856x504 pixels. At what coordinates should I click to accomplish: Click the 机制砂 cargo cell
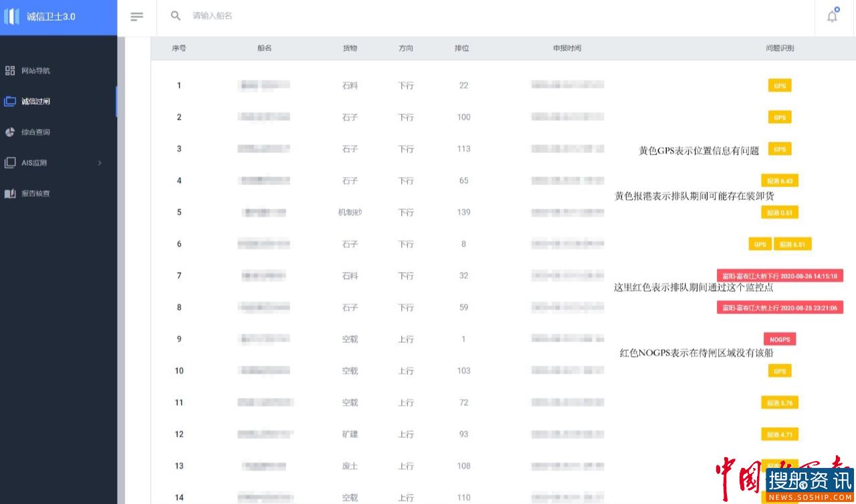click(x=350, y=213)
